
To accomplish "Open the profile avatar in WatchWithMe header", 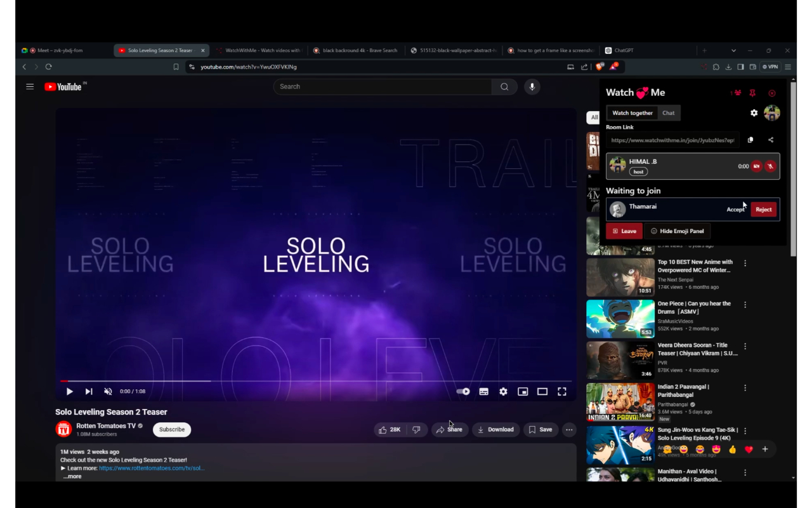I will click(772, 113).
